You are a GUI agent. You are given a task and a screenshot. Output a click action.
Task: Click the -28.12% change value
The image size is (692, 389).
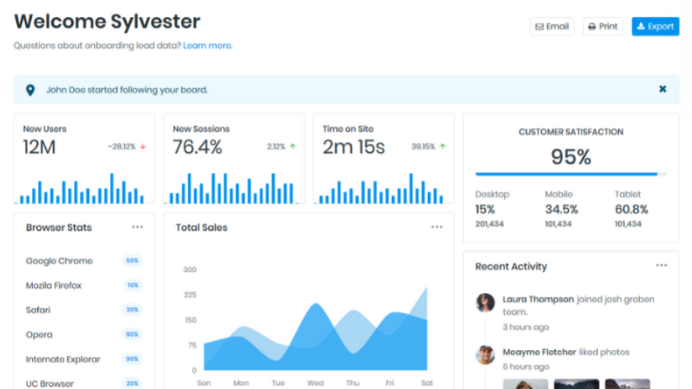click(122, 147)
